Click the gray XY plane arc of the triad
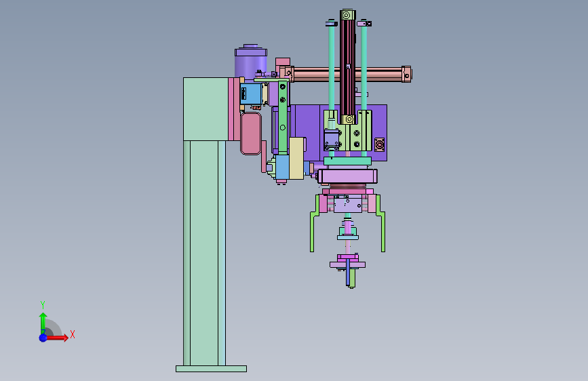Image resolution: width=588 pixels, height=381 pixels. click(x=52, y=327)
